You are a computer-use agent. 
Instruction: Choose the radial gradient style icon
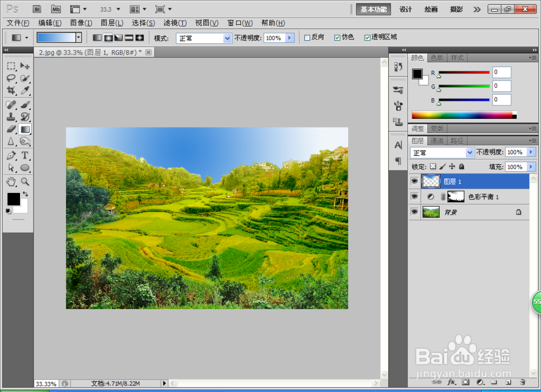click(108, 38)
